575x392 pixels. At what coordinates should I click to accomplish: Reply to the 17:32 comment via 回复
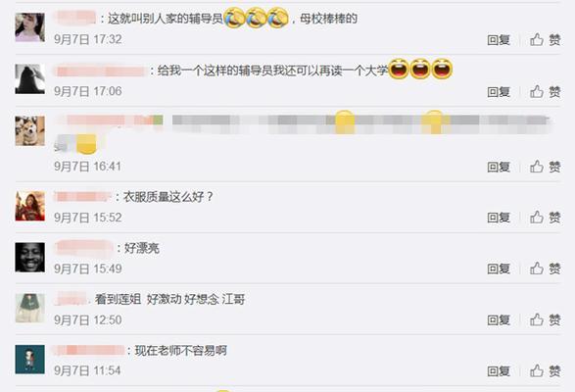click(499, 40)
